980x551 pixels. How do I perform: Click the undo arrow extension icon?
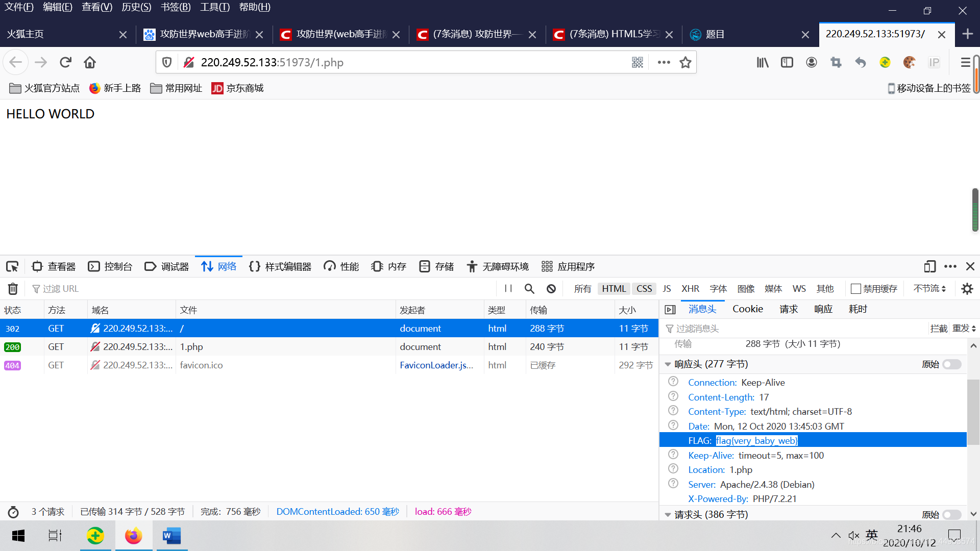coord(861,62)
